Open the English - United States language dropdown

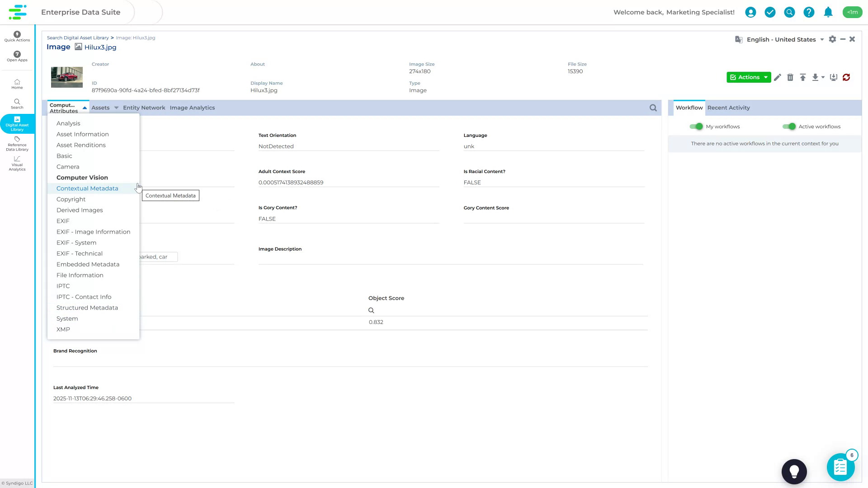[x=822, y=39]
